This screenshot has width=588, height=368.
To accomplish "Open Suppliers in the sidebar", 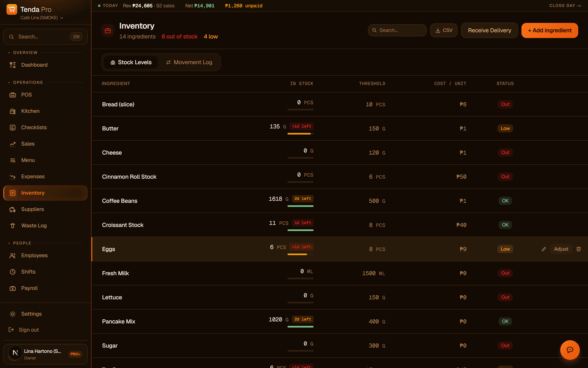I will click(46, 209).
